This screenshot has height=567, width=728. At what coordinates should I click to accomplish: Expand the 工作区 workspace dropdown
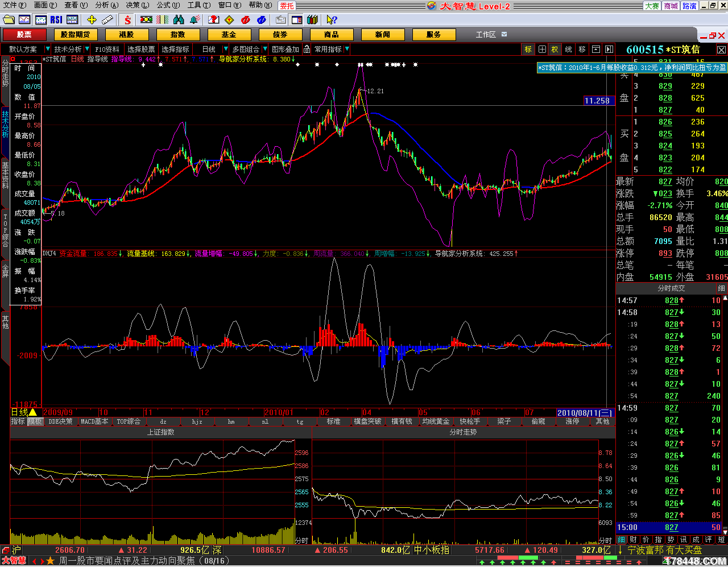pyautogui.click(x=504, y=35)
